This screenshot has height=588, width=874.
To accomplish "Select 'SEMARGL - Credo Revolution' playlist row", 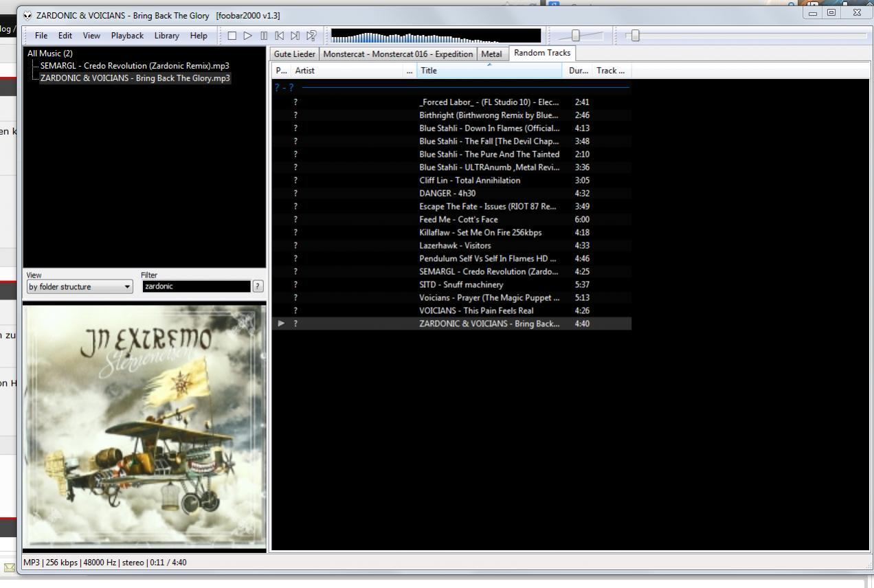I will click(451, 271).
